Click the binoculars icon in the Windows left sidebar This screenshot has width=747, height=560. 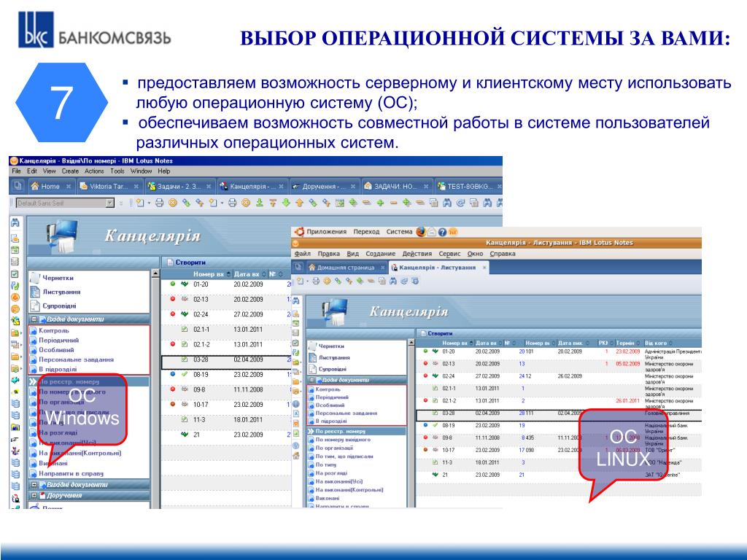coord(15,222)
